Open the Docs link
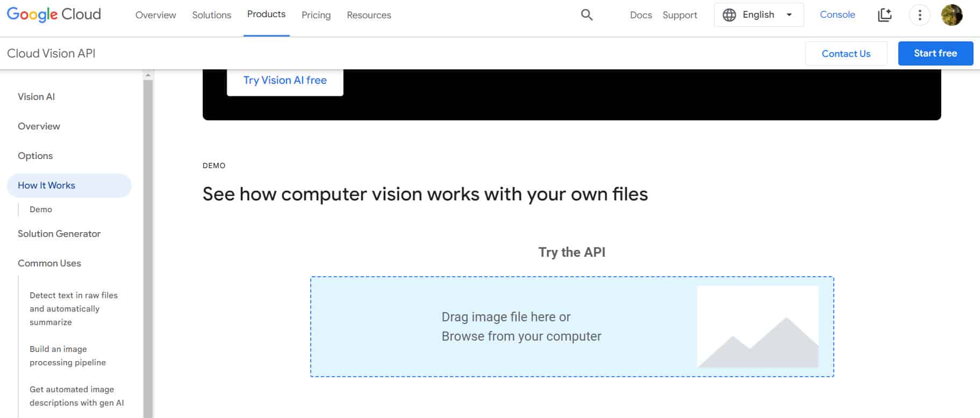980x418 pixels. [x=641, y=15]
